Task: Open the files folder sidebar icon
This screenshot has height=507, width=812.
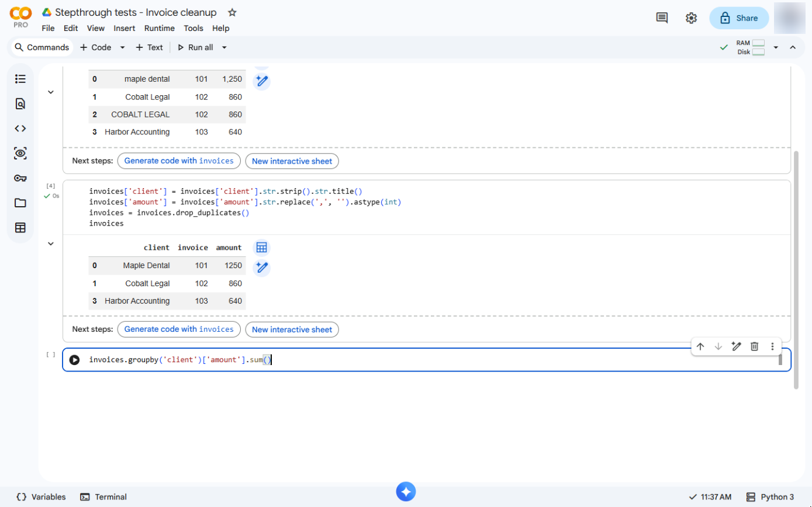Action: click(x=20, y=203)
